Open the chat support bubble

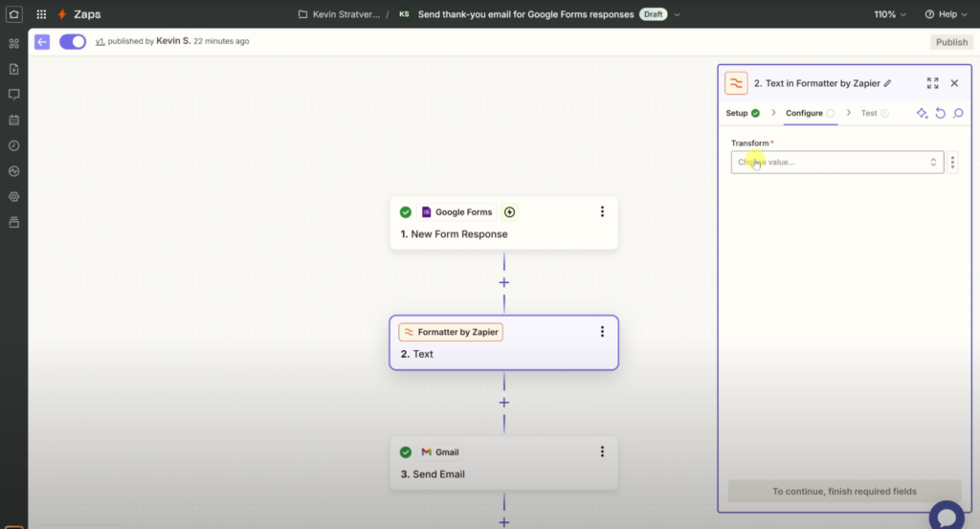coord(947,516)
